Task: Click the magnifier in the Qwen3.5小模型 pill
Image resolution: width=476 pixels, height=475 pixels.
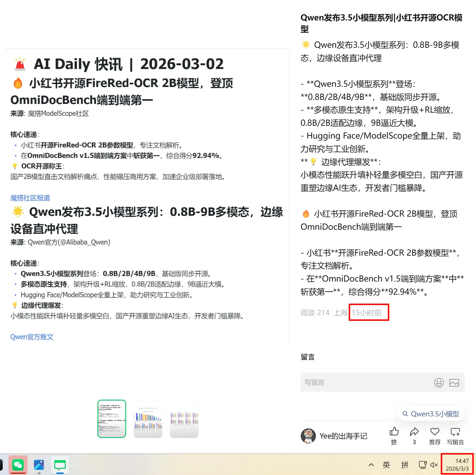Action: 405,414
